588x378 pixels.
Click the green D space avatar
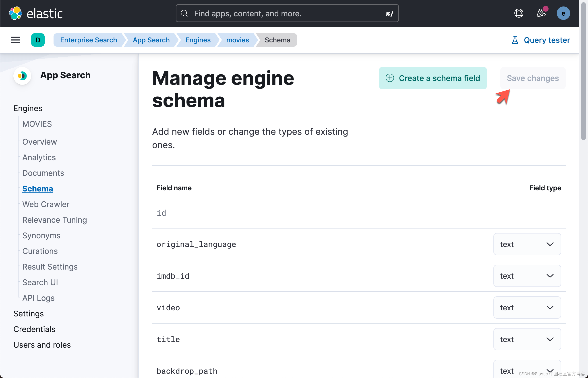[38, 40]
